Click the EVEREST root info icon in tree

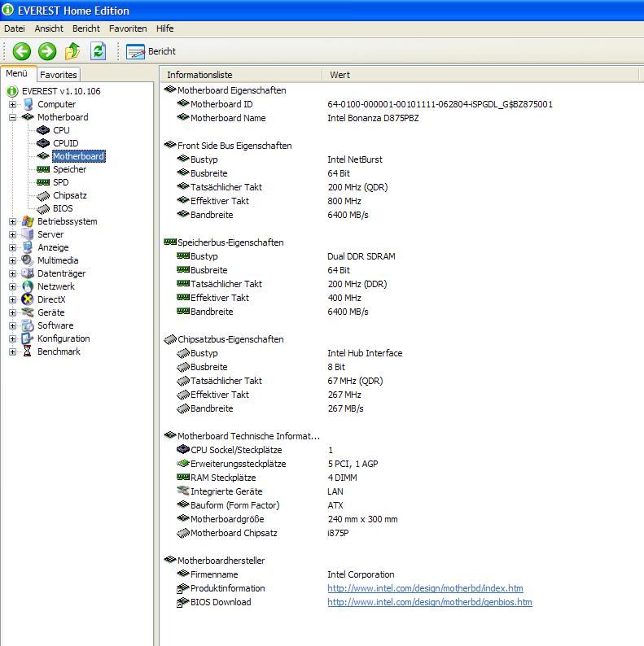click(12, 91)
